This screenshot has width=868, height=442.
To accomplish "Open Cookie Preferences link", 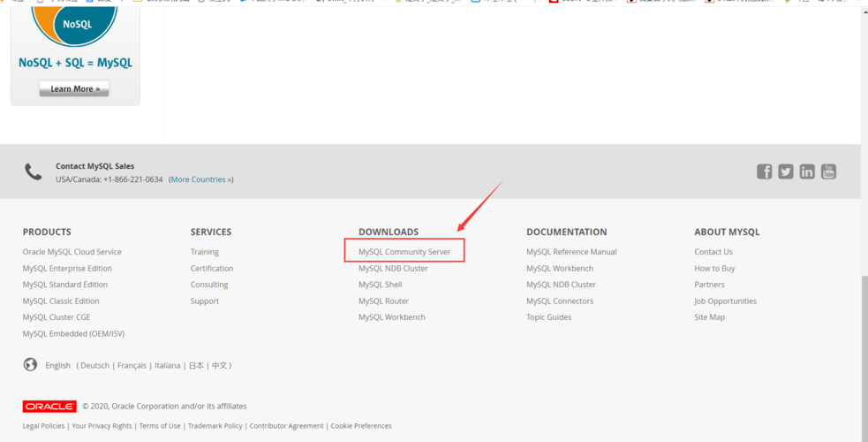I will (x=361, y=426).
